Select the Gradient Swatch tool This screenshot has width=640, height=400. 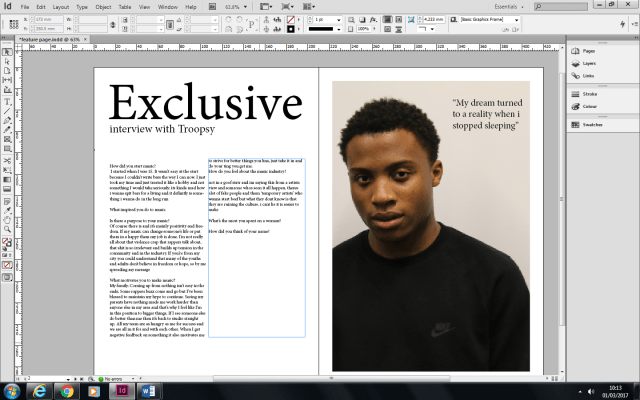7,180
